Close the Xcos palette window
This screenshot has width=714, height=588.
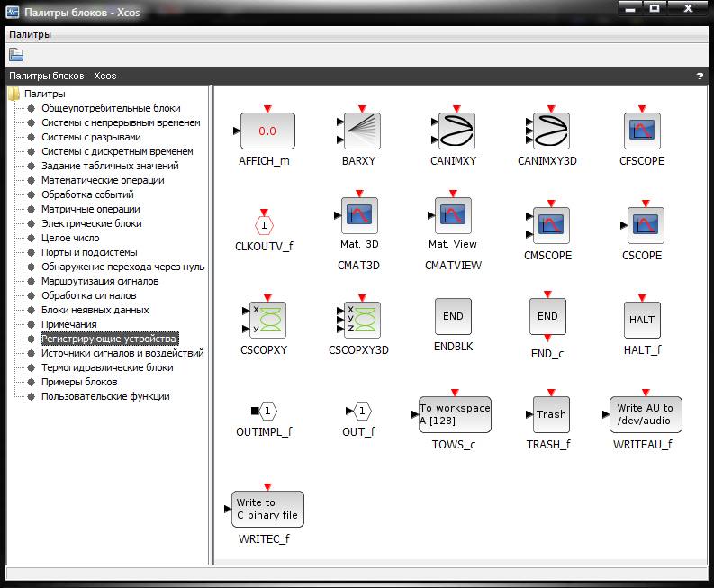coord(688,9)
